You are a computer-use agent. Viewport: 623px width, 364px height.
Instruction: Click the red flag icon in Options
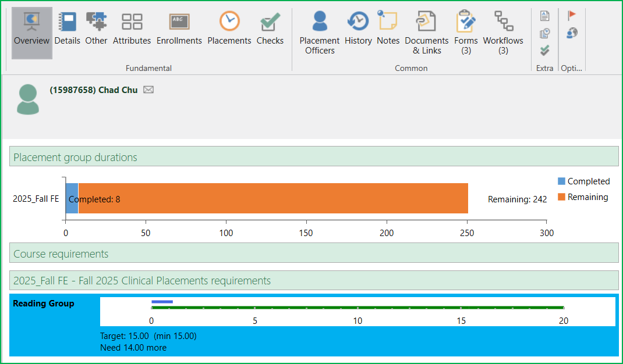point(572,16)
